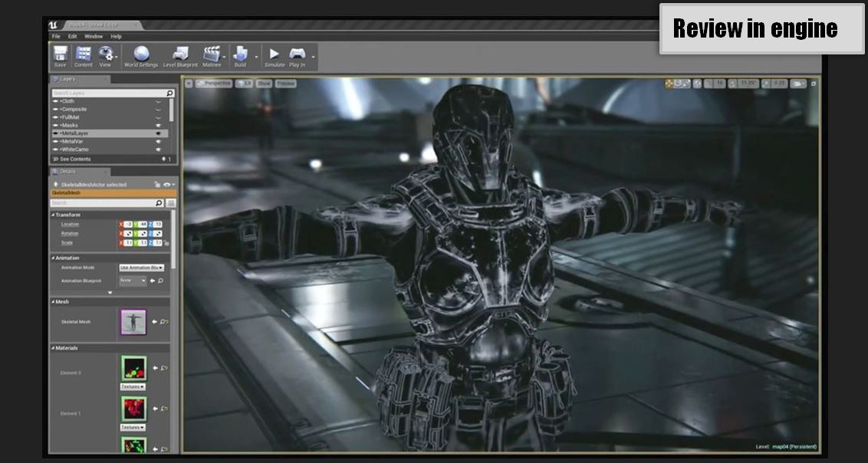This screenshot has height=463, width=868.
Task: Open World Settings from the toolbar
Action: tap(141, 54)
